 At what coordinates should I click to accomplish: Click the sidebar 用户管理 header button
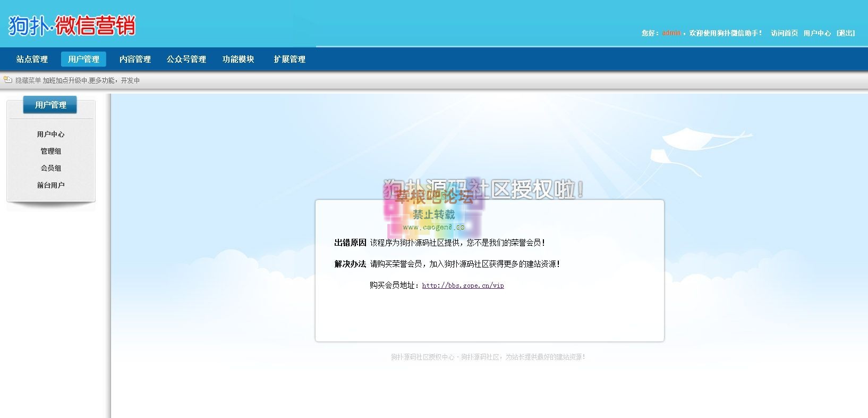[50, 105]
